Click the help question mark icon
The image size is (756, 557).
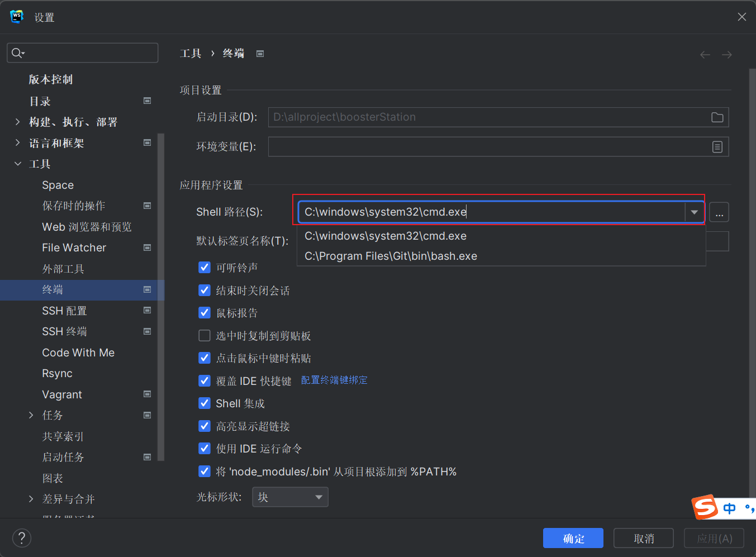[x=21, y=538]
